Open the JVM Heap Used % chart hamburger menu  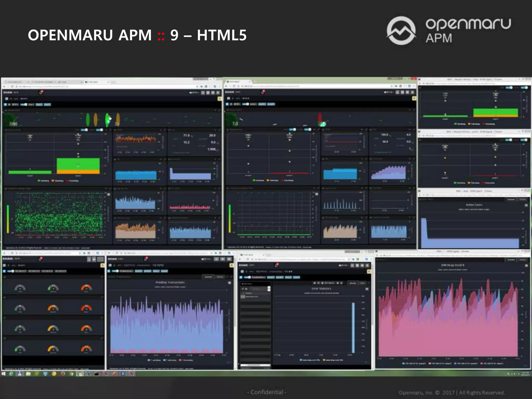point(526,265)
